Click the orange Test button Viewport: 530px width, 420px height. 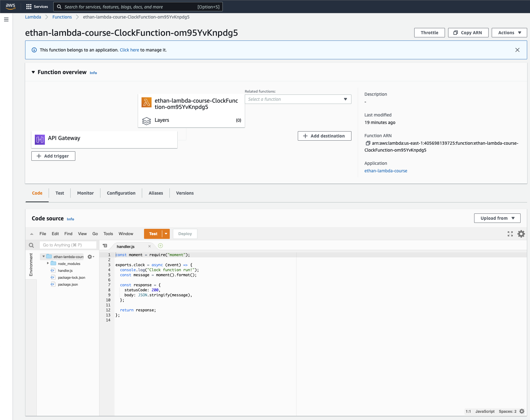(153, 234)
